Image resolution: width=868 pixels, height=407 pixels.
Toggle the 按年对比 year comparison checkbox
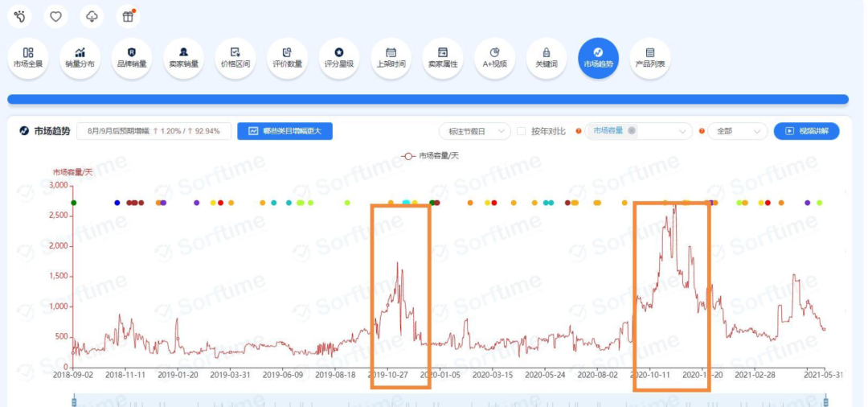tap(521, 131)
